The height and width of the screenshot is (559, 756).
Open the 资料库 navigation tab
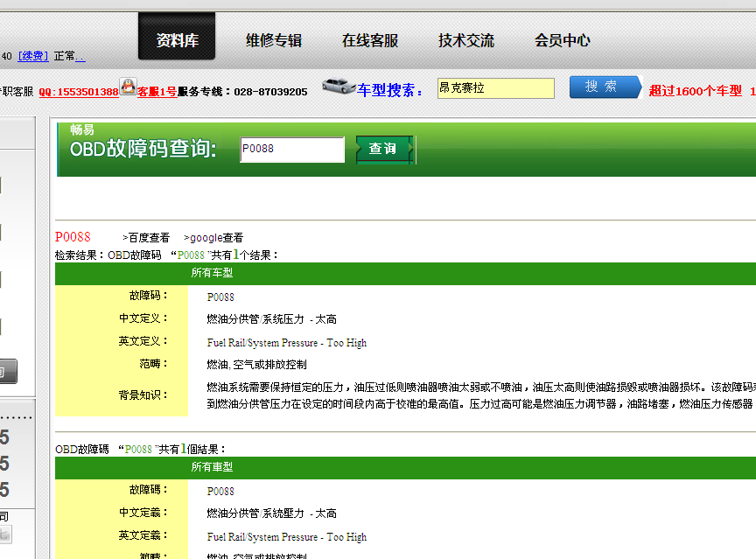point(177,37)
